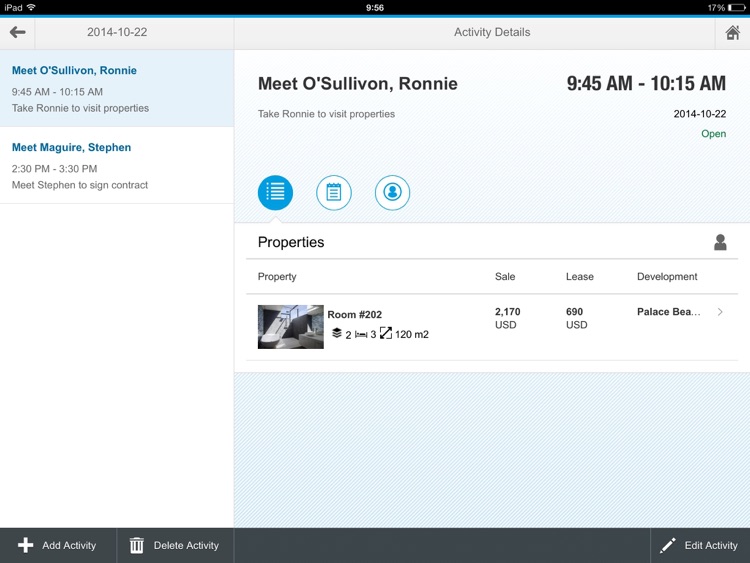Go back using the left arrow icon
Image resolution: width=750 pixels, height=563 pixels.
click(17, 33)
